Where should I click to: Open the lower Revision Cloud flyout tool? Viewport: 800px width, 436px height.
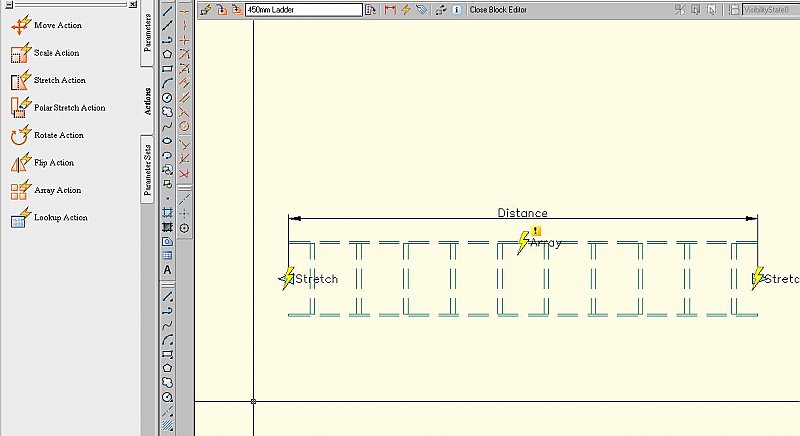coord(167,382)
